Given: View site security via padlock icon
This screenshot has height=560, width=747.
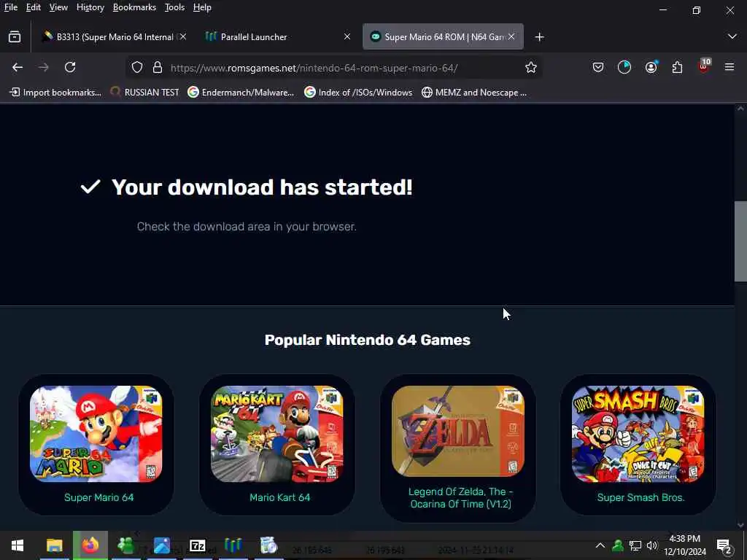Looking at the screenshot, I should [x=158, y=68].
